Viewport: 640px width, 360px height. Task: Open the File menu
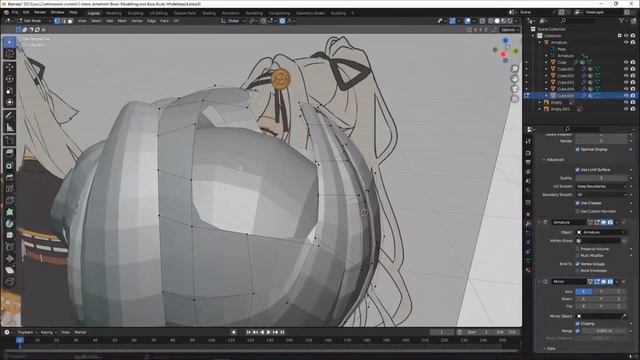coord(15,12)
